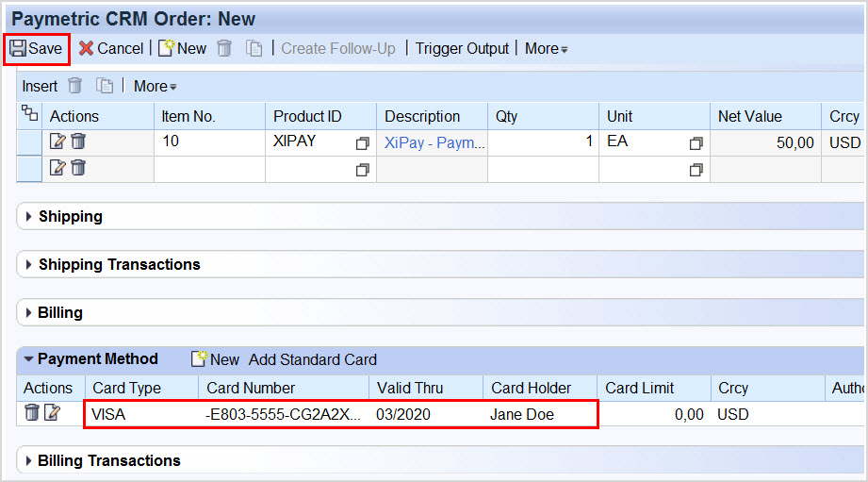Cancel the order with the red X

pos(86,49)
